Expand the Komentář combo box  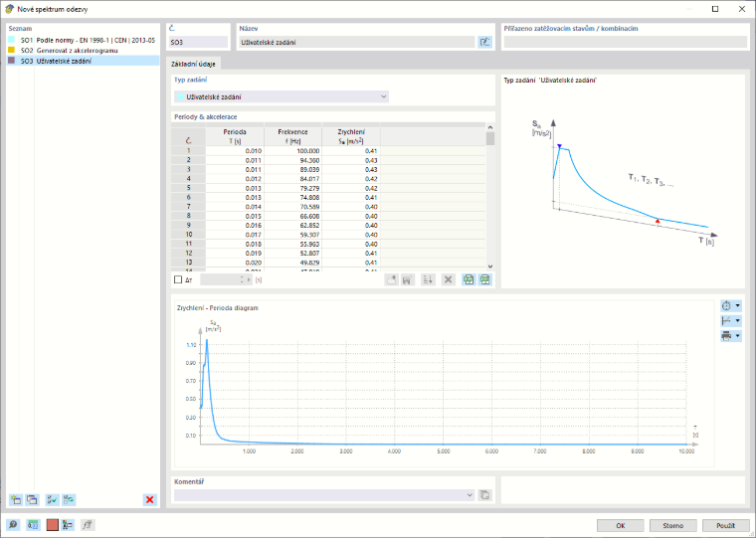coord(471,495)
